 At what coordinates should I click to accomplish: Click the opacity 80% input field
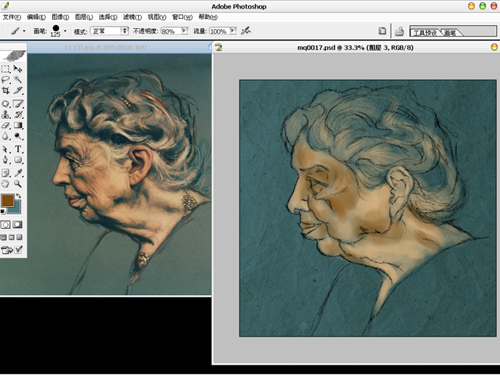coord(171,31)
